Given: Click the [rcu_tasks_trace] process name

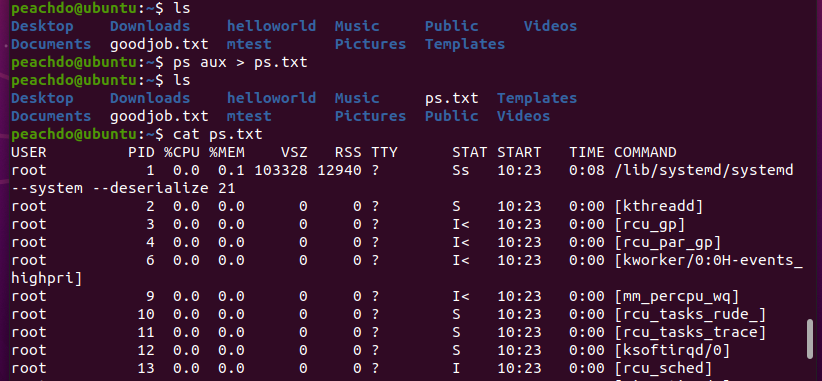Looking at the screenshot, I should [x=690, y=332].
